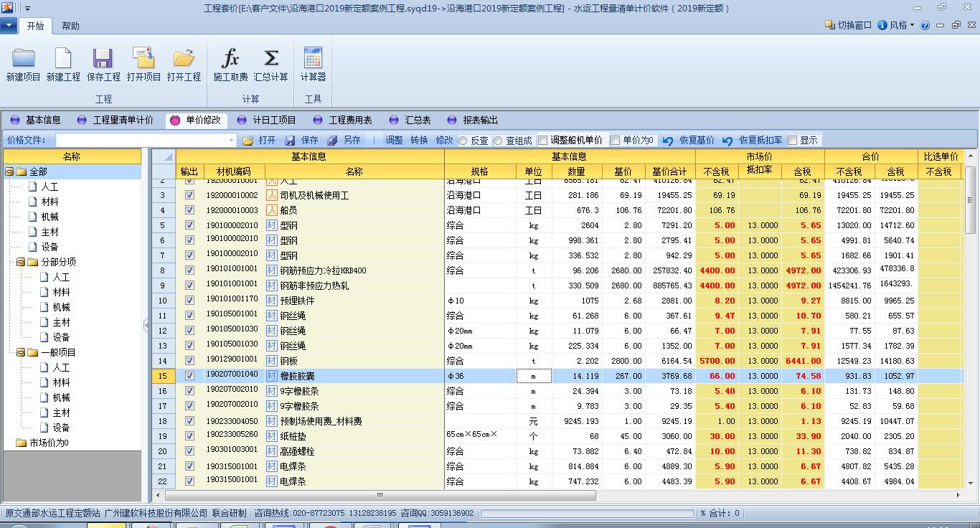Click the 材 icon in the 纸桩垫 row
This screenshot has height=528, width=980.
[271, 436]
